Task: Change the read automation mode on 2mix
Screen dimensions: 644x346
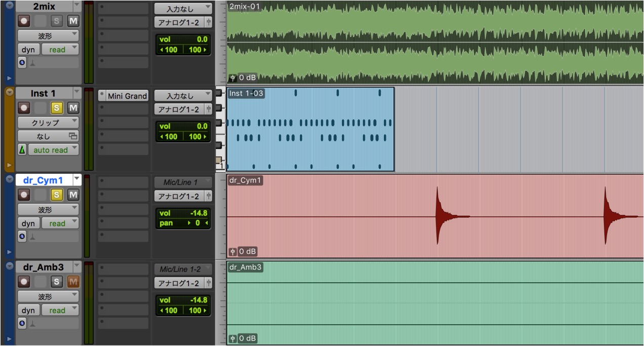Action: tap(60, 50)
